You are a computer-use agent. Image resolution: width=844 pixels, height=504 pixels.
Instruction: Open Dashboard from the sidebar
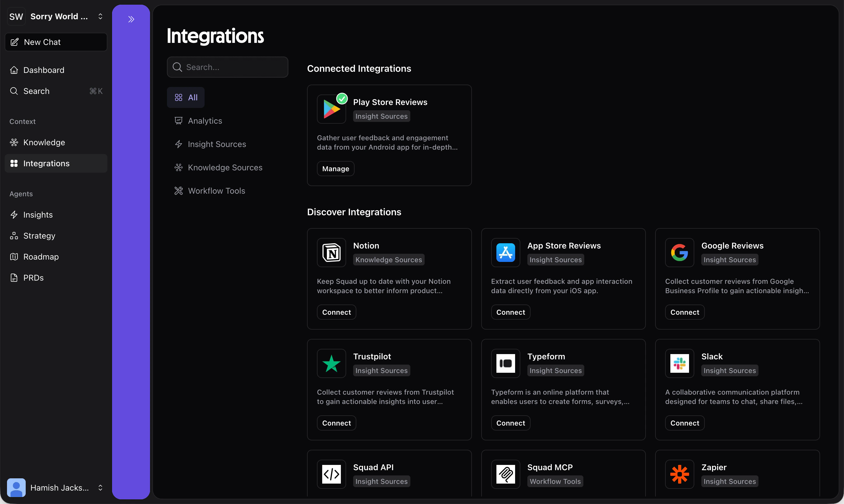pos(43,70)
